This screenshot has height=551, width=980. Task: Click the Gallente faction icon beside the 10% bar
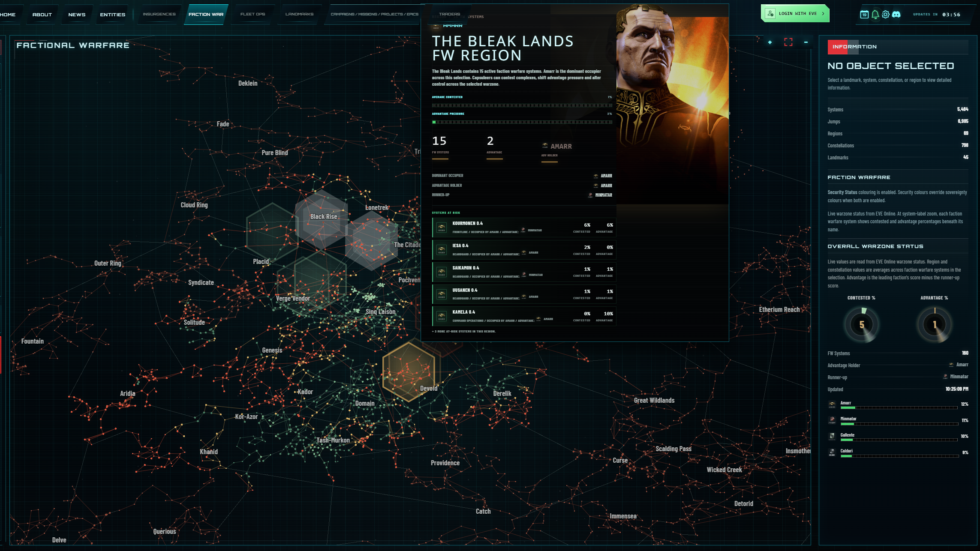click(832, 436)
